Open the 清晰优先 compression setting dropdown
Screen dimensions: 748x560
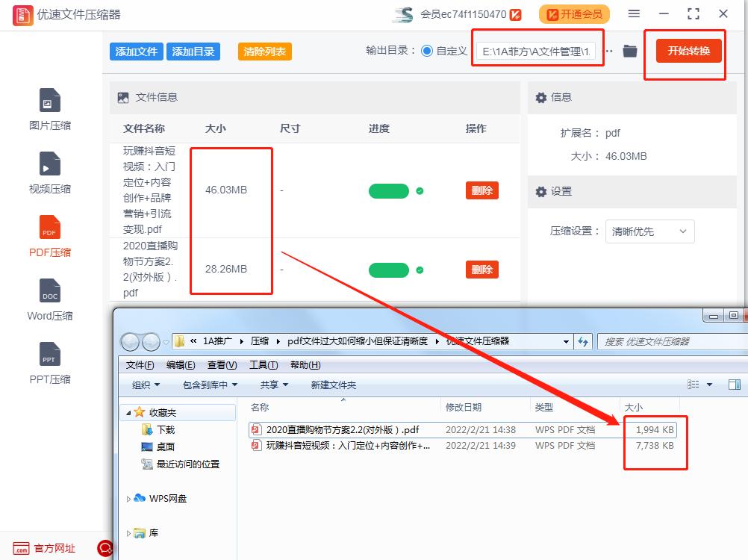pyautogui.click(x=649, y=231)
